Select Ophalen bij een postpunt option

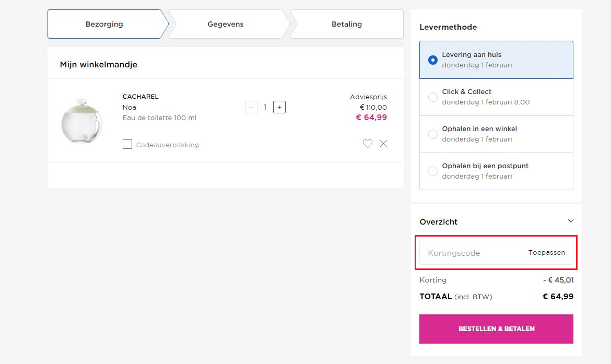432,171
